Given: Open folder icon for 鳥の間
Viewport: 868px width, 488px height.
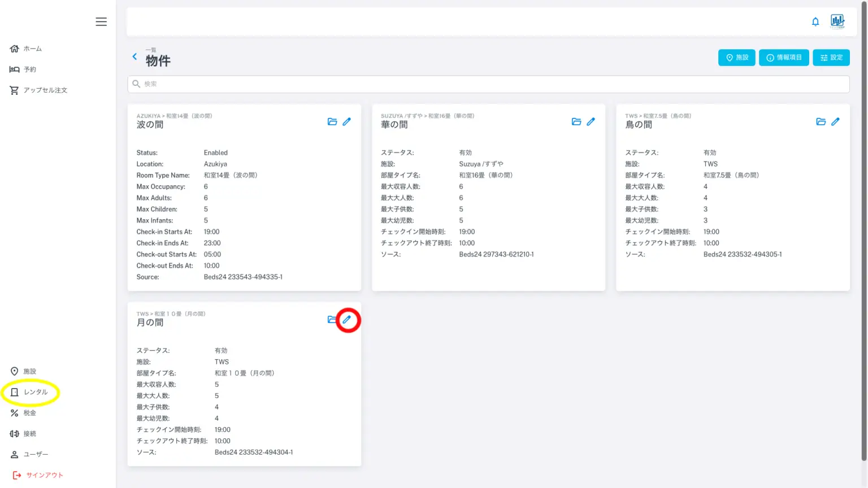Looking at the screenshot, I should pyautogui.click(x=821, y=121).
